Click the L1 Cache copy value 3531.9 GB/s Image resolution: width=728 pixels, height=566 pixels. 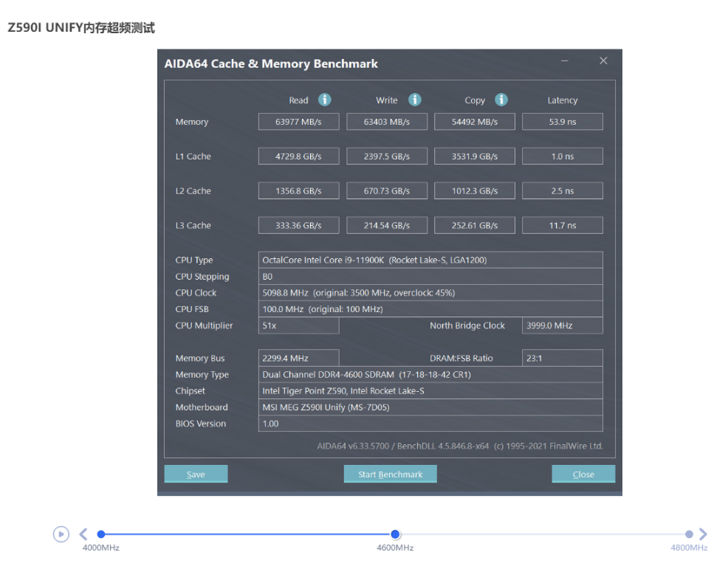click(475, 156)
